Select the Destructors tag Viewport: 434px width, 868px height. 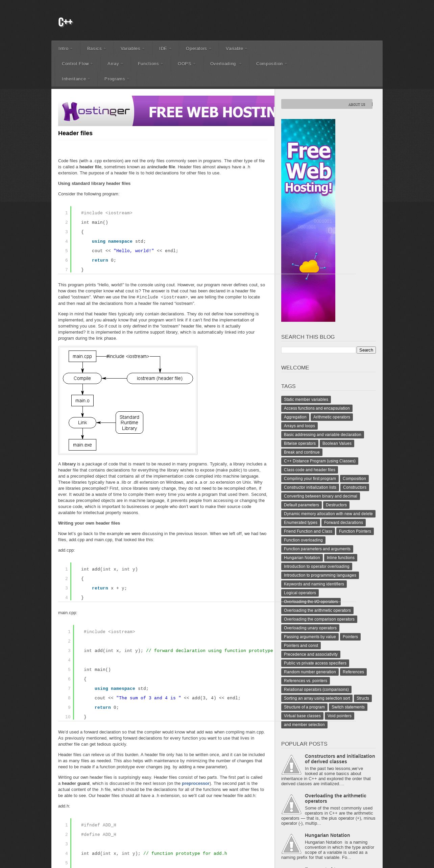336,505
